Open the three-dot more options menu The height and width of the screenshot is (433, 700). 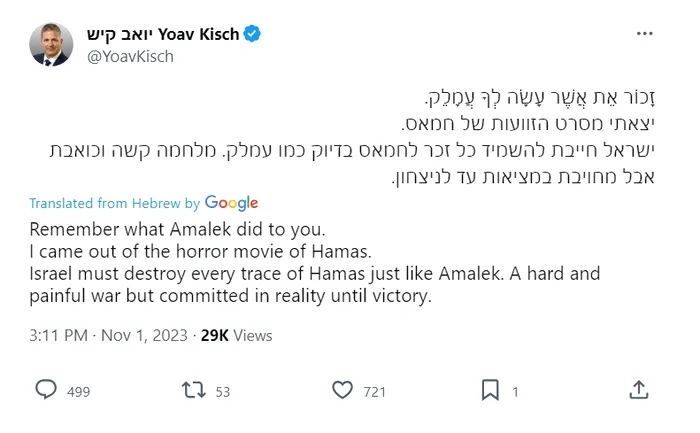(x=644, y=33)
